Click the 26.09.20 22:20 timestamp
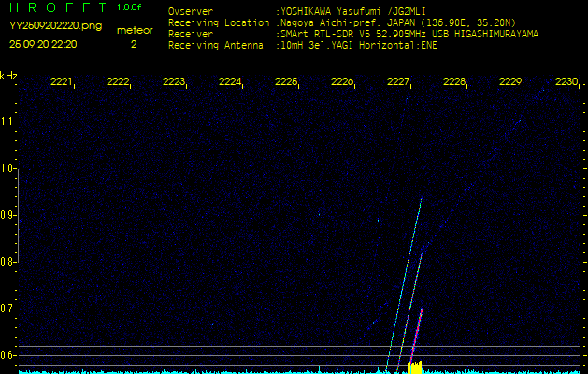 [43, 44]
